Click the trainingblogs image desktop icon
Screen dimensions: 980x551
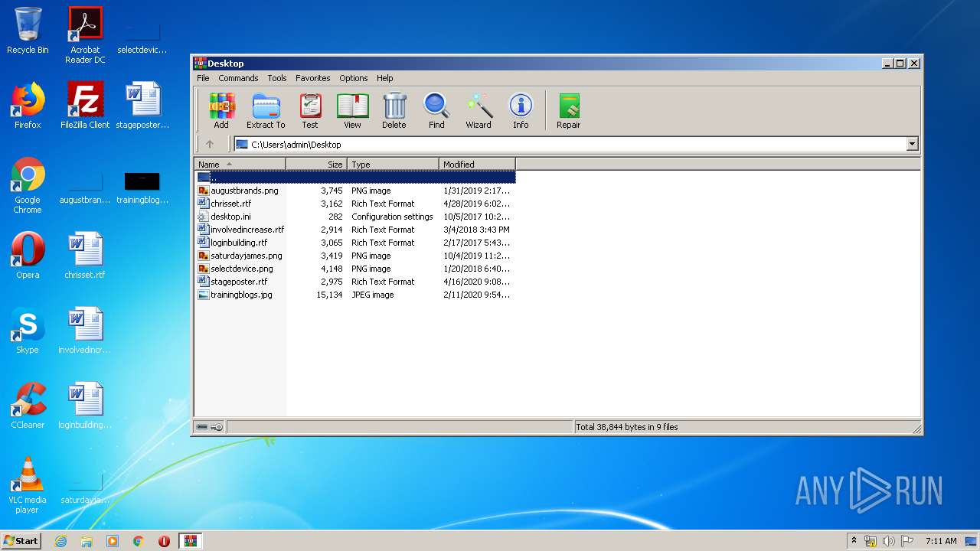(142, 188)
